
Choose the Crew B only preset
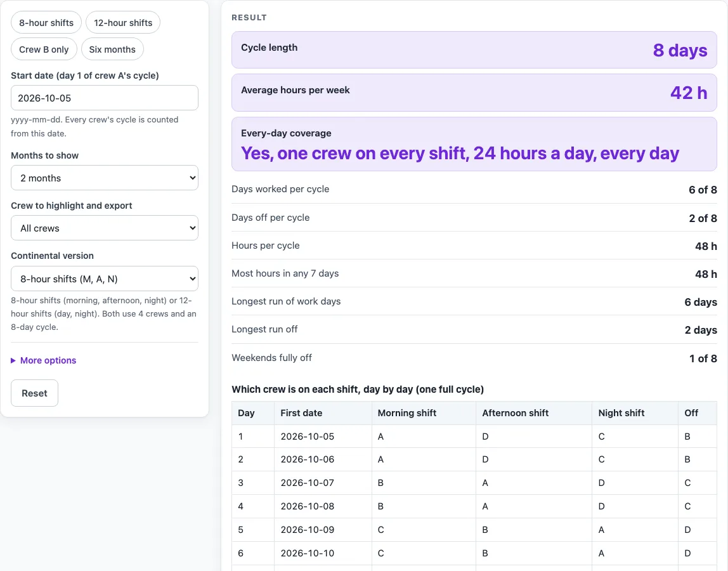point(44,49)
